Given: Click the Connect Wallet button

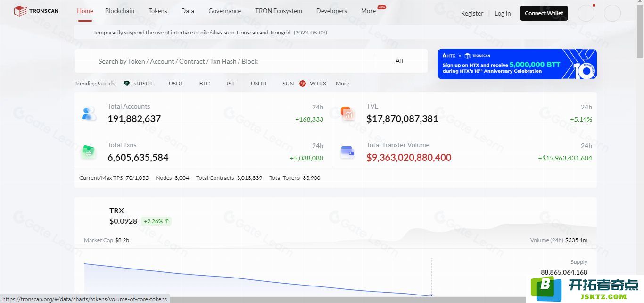Looking at the screenshot, I should pos(544,13).
